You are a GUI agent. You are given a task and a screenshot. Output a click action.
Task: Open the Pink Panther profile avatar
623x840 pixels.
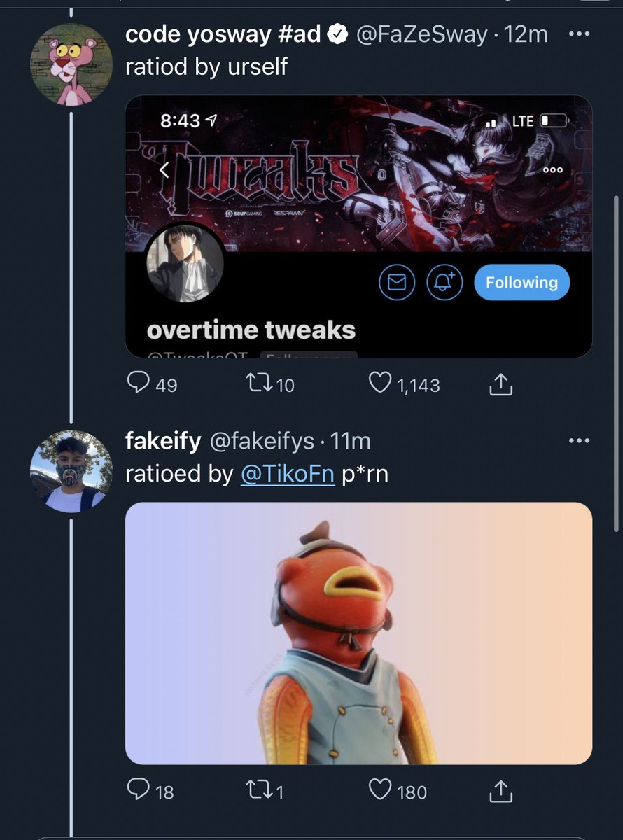pos(71,64)
